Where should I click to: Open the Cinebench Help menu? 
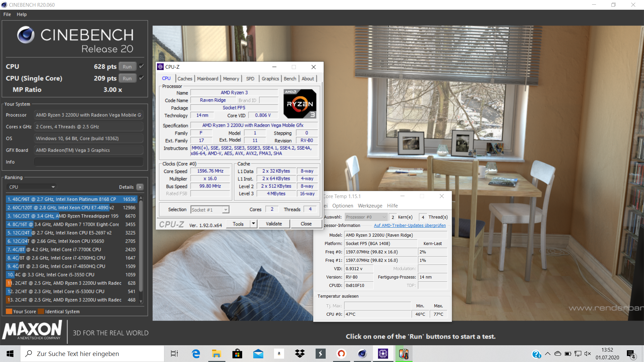22,14
